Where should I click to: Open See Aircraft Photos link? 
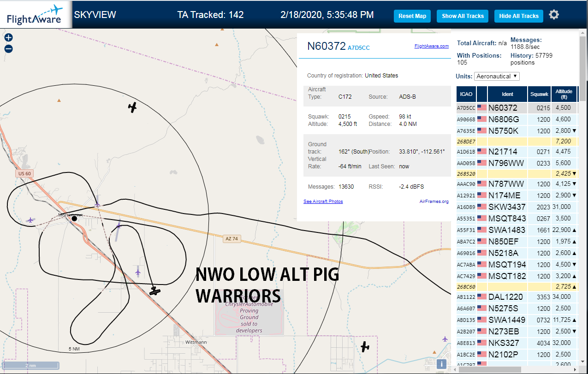323,202
